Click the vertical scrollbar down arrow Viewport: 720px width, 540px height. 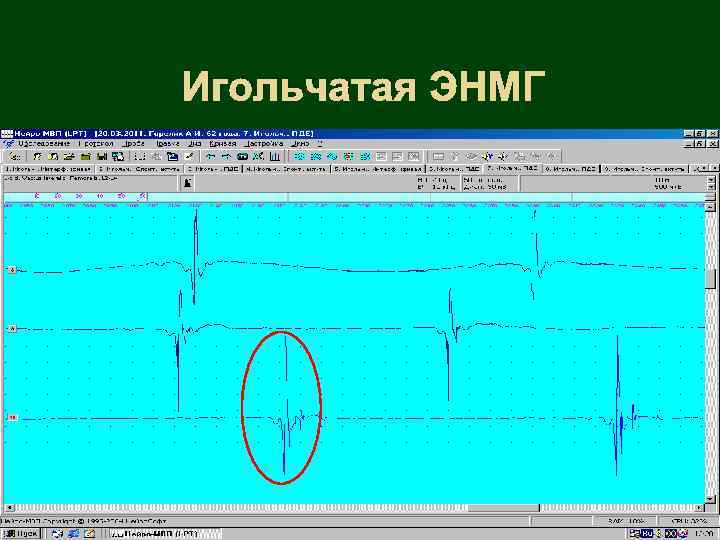[710, 499]
